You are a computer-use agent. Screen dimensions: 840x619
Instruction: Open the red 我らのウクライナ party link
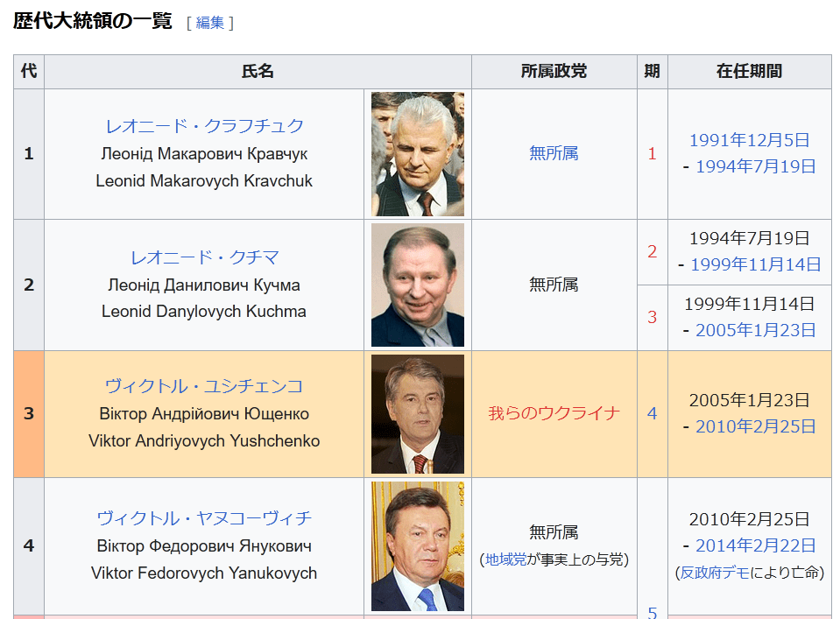[554, 413]
